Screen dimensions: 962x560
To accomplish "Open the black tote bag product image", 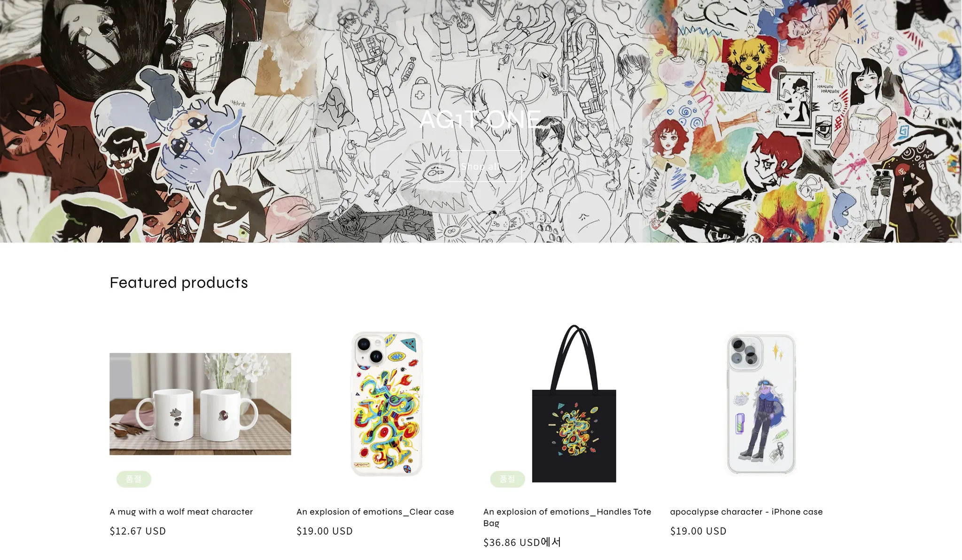I will 574,404.
